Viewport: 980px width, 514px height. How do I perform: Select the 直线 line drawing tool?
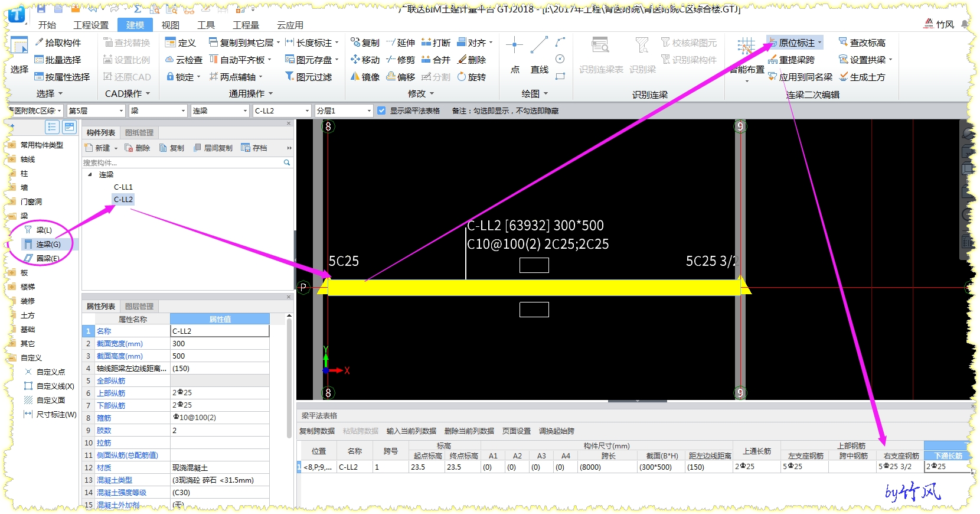(x=539, y=54)
